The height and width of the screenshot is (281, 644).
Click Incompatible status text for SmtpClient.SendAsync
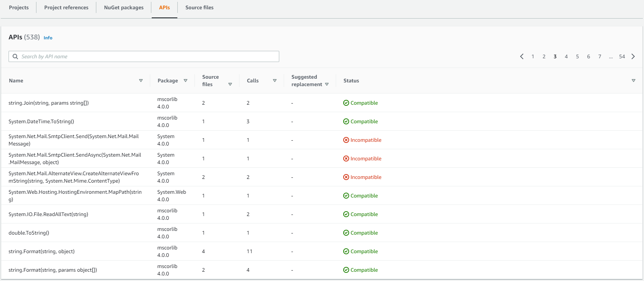click(x=366, y=159)
